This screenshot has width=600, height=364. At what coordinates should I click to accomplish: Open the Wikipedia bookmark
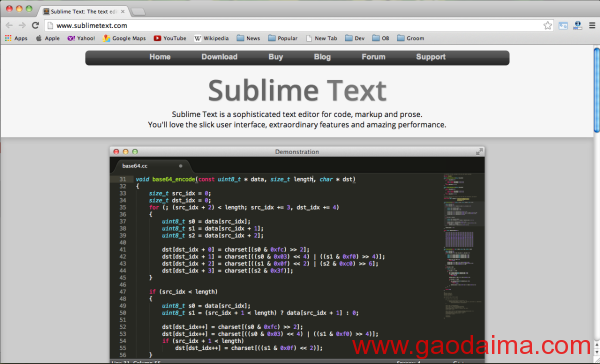click(212, 38)
